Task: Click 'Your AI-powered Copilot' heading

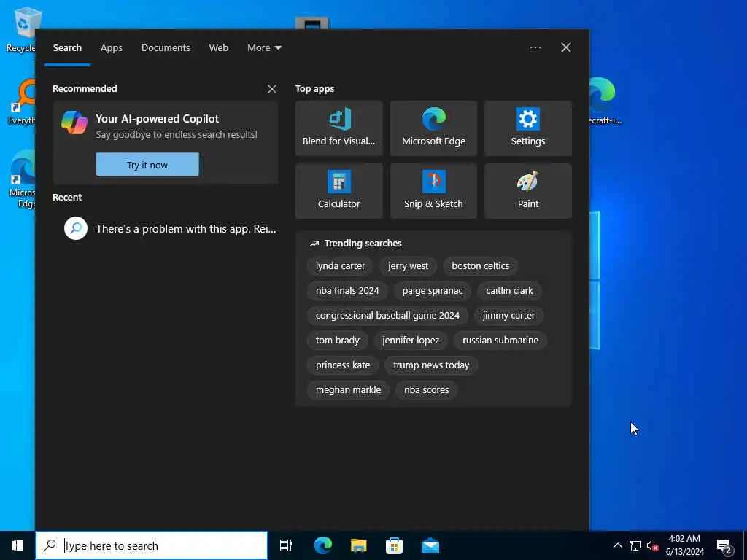Action: pos(158,119)
